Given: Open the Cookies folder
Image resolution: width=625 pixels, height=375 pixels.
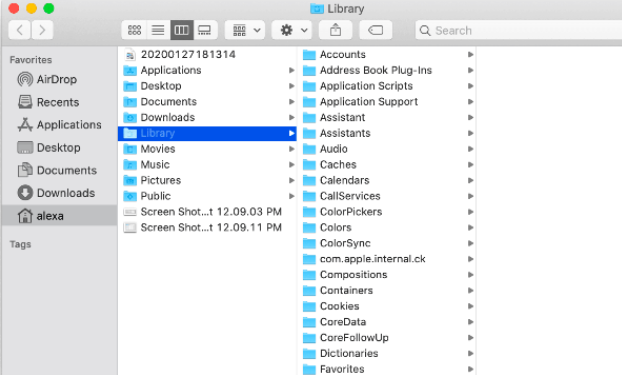Looking at the screenshot, I should pos(387,306).
